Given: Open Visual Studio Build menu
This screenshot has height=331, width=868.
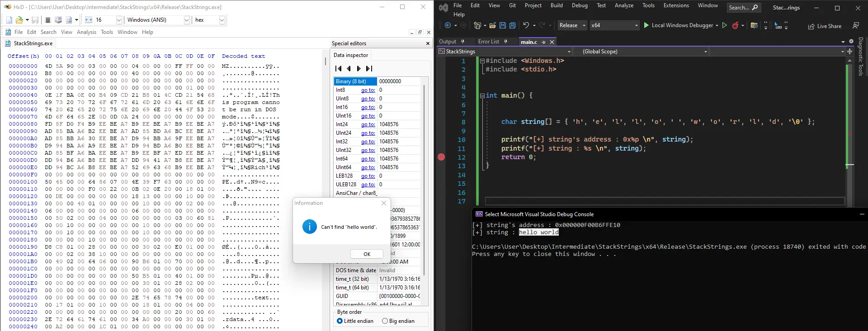Looking at the screenshot, I should click(x=557, y=5).
